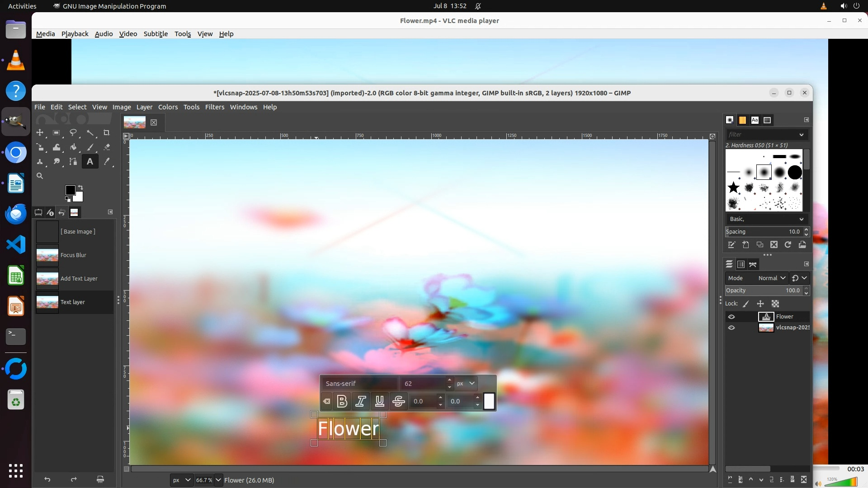Open the Filters menu
Image resolution: width=868 pixels, height=488 pixels.
pyautogui.click(x=214, y=107)
